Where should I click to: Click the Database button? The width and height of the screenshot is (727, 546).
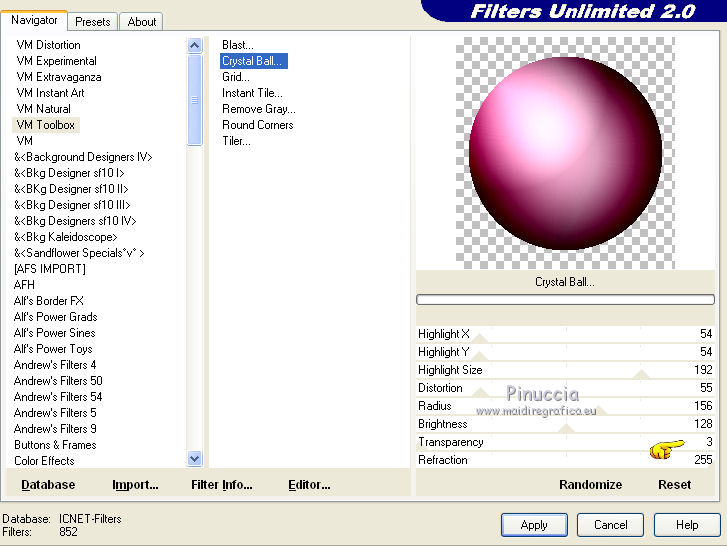pos(48,485)
